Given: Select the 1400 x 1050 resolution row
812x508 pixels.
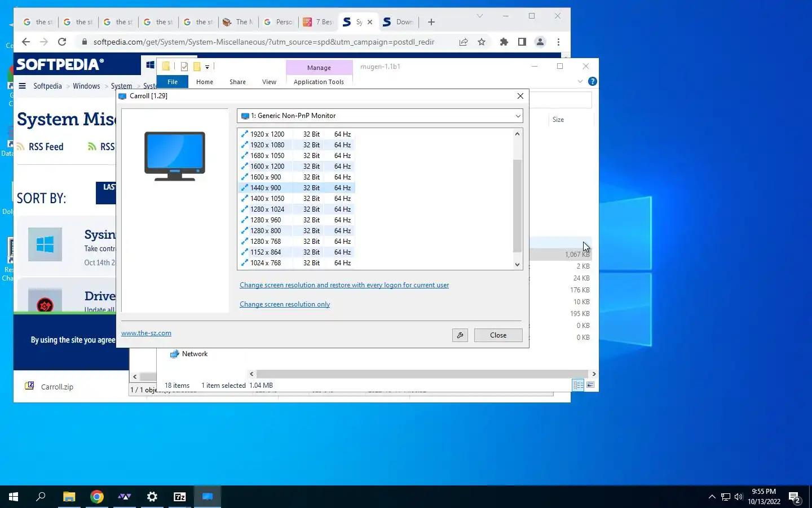Looking at the screenshot, I should [296, 199].
